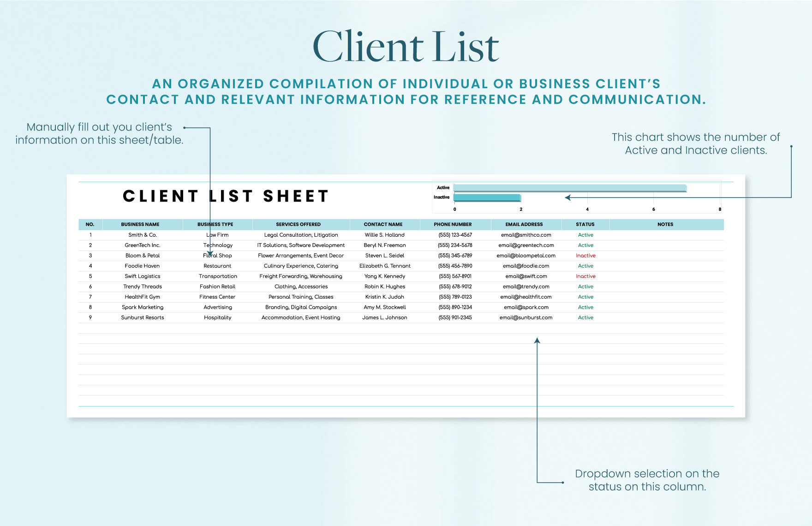
Task: Select the BUSINESS NAME column header
Action: [x=140, y=224]
